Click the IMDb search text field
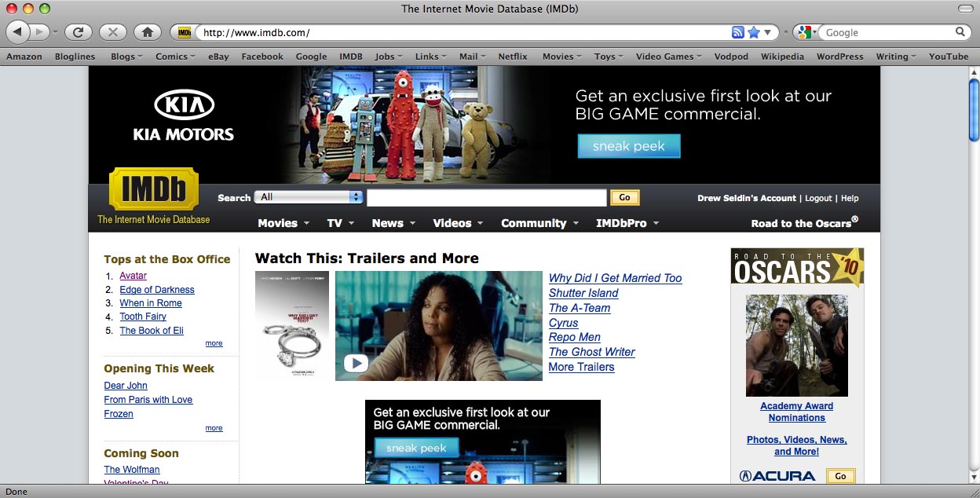 [x=486, y=197]
